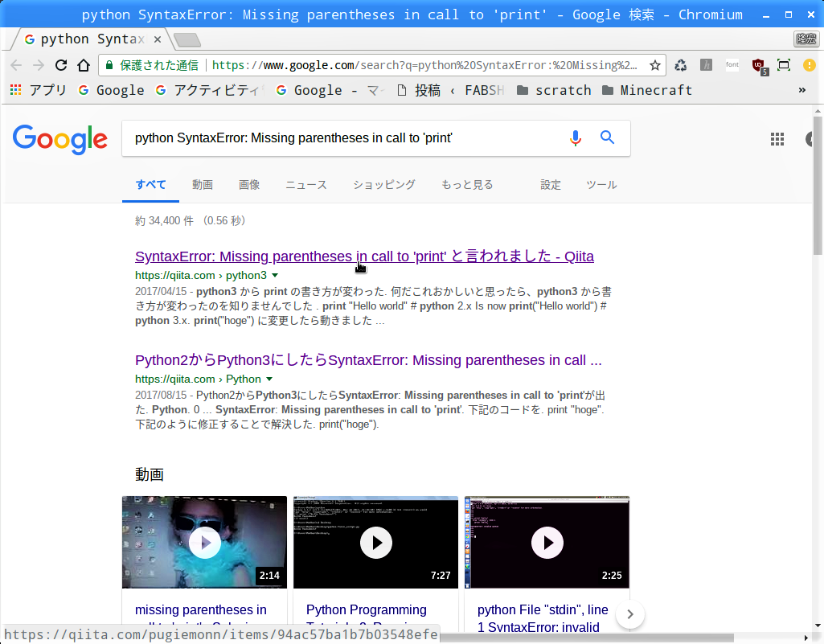Screen dimensions: 824x644
Task: Open uBlock Origin shield extension
Action: pyautogui.click(x=760, y=66)
